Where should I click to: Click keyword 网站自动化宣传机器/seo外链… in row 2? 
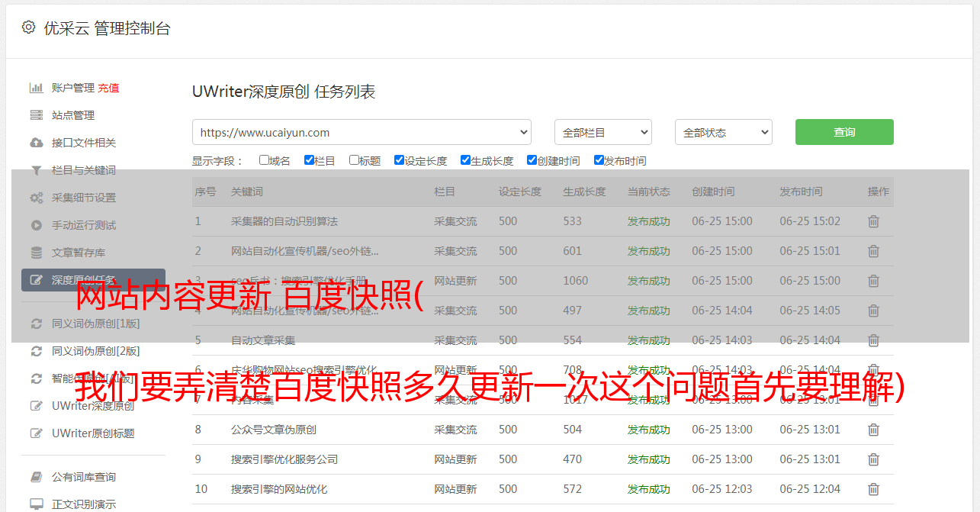click(305, 251)
